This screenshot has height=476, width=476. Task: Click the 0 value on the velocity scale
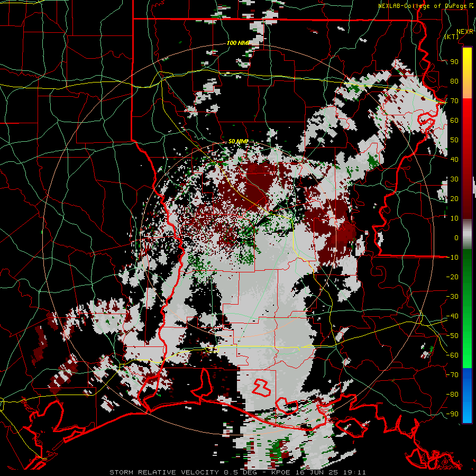pos(456,237)
